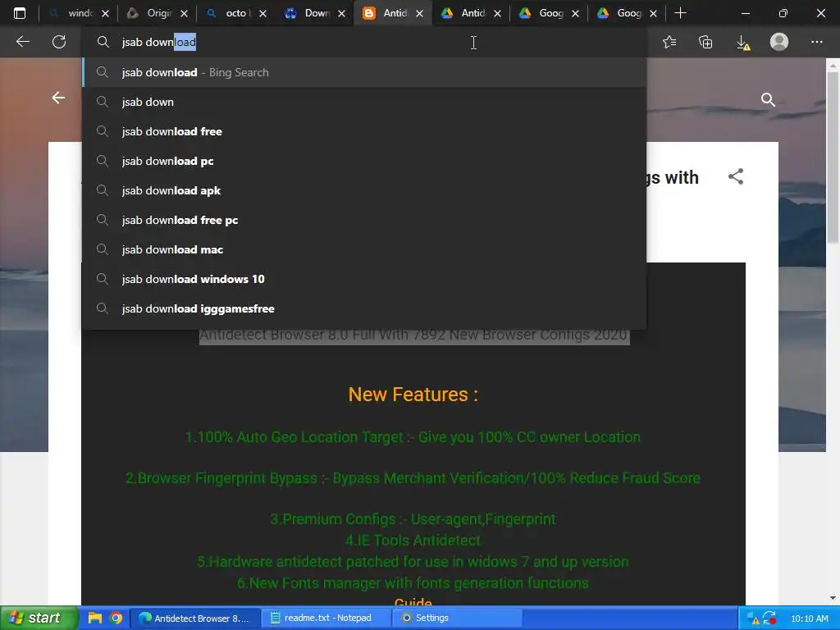
Task: Open the profile avatar icon
Action: tap(779, 42)
